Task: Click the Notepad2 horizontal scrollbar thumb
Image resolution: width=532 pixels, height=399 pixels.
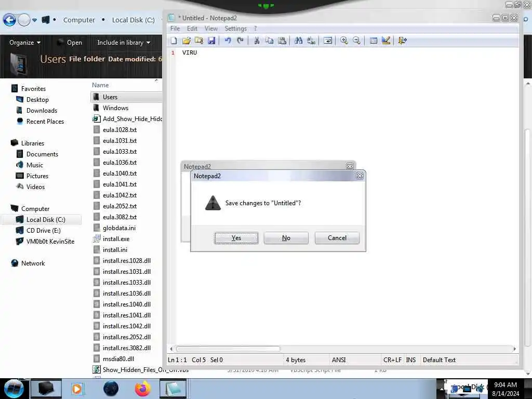Action: tap(229, 349)
